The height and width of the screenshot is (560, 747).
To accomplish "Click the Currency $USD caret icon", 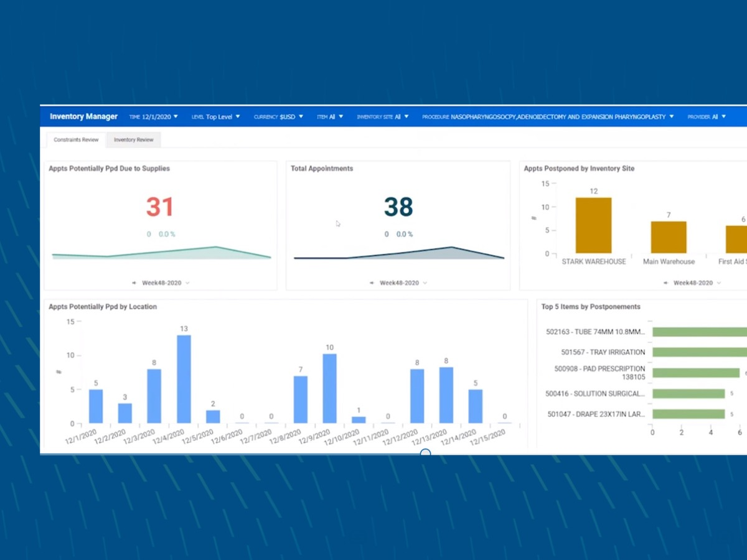I will (301, 116).
